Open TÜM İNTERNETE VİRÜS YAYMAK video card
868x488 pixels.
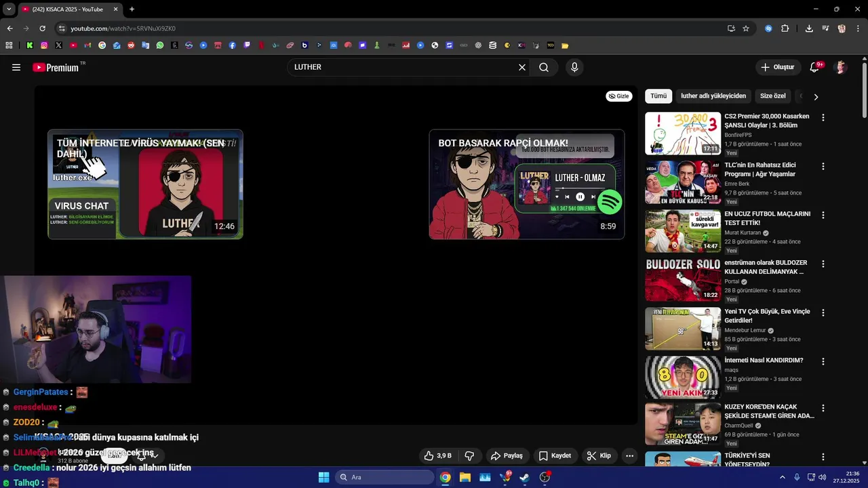click(x=145, y=184)
